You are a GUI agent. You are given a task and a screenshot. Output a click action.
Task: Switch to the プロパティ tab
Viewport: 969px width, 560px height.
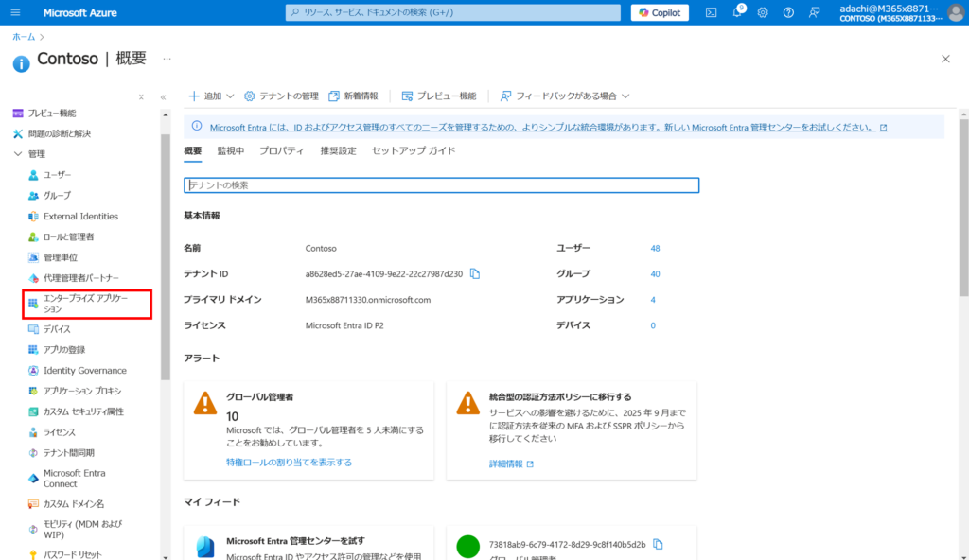pyautogui.click(x=282, y=150)
